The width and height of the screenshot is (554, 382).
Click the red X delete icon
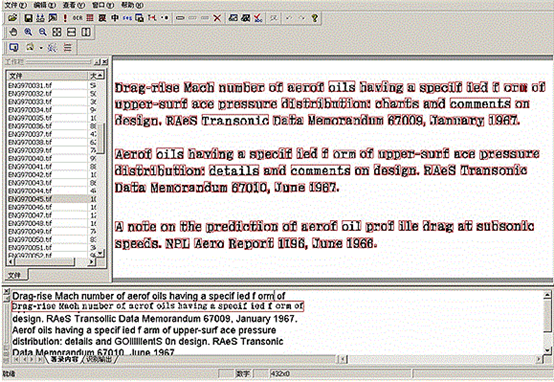point(217,18)
